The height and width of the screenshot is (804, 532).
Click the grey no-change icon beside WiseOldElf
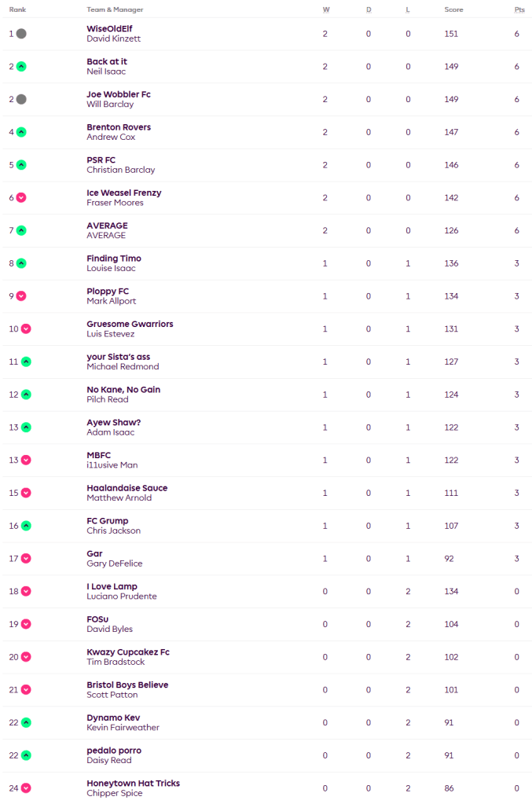21,34
